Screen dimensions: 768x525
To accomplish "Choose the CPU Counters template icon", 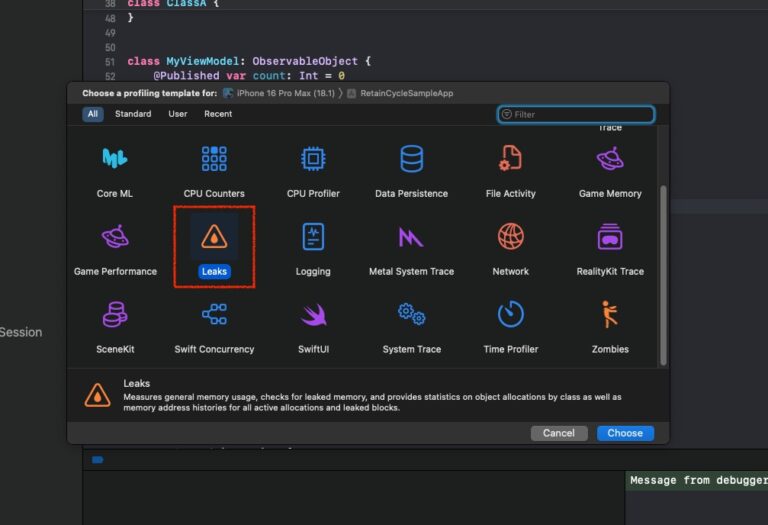I will point(214,159).
